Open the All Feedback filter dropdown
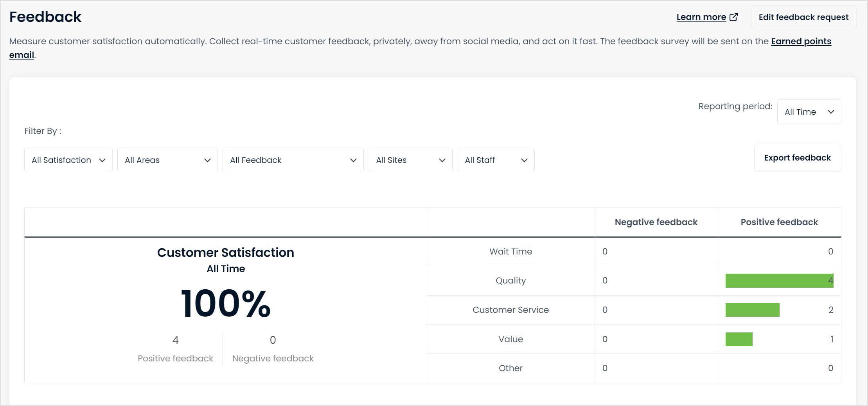This screenshot has height=406, width=868. [293, 160]
